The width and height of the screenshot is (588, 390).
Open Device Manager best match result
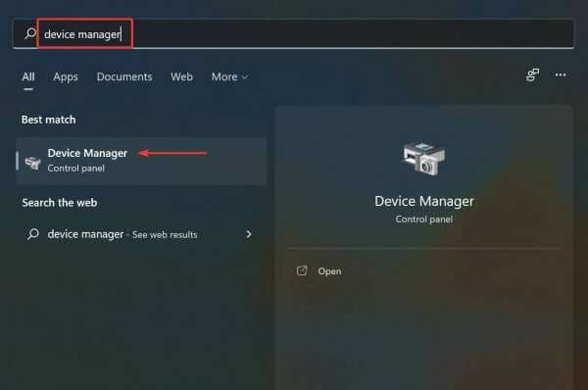tap(141, 161)
